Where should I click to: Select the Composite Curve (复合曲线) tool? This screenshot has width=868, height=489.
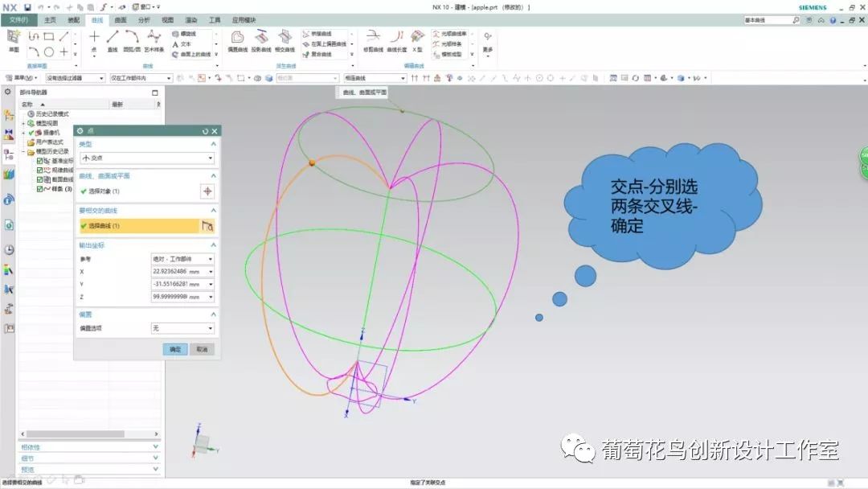pos(317,54)
